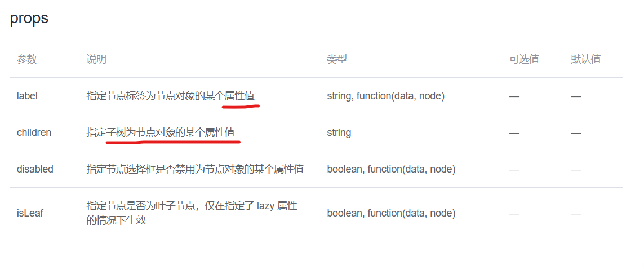The height and width of the screenshot is (269, 644).
Task: Click disabled's type boolean, function(data, node)
Action: [x=391, y=169]
